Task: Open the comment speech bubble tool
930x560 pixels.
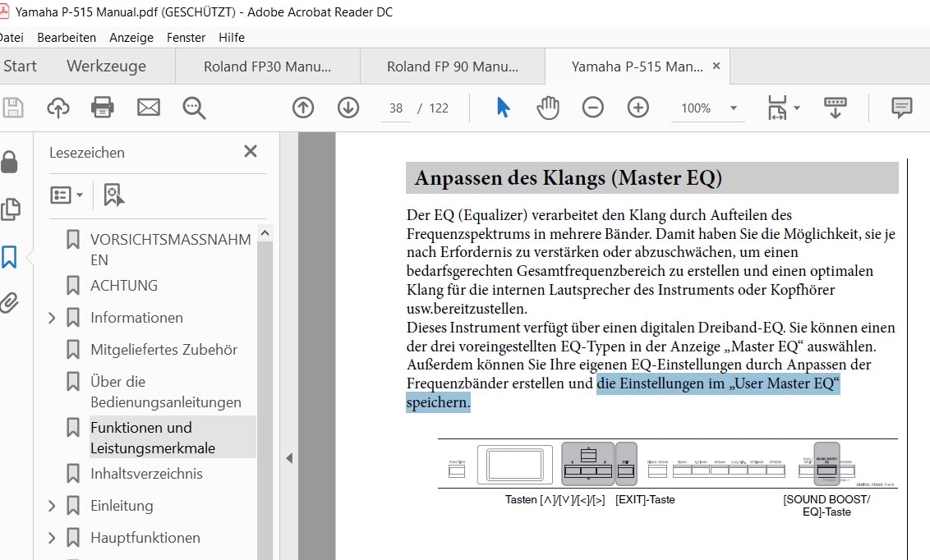Action: [x=901, y=108]
